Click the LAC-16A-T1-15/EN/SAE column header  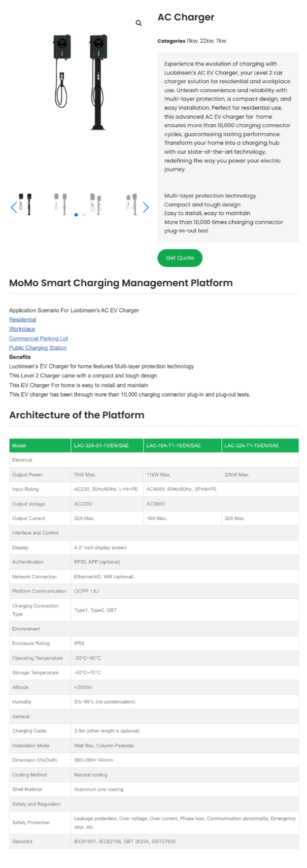click(x=173, y=445)
